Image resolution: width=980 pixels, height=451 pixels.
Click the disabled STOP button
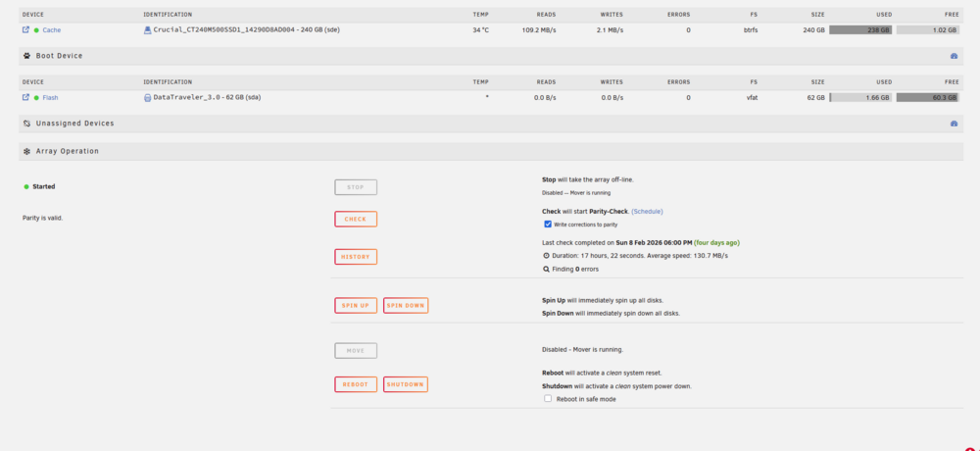(356, 187)
